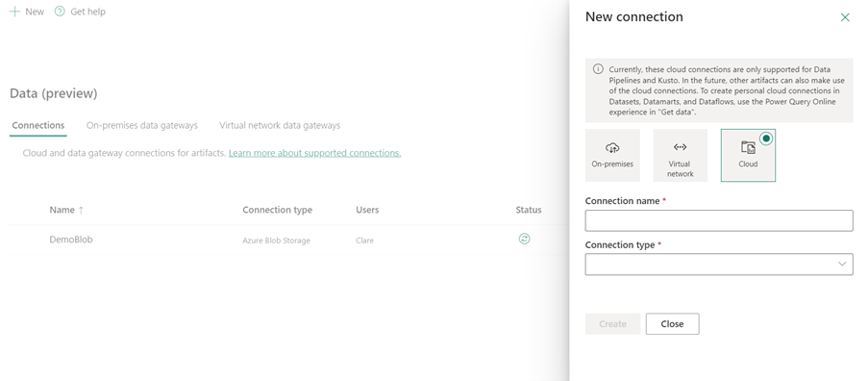Open the Get help question mark icon

[60, 12]
